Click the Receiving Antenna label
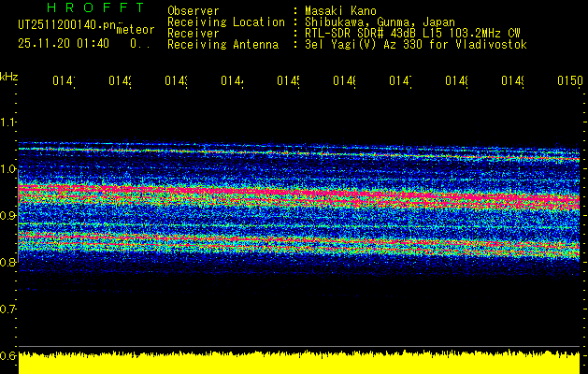This screenshot has height=374, width=588. (x=222, y=44)
